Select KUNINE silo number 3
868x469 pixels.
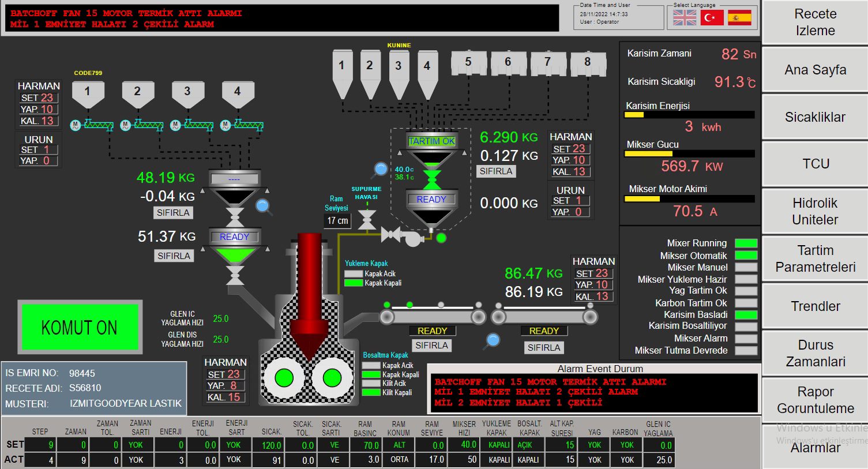click(x=398, y=74)
